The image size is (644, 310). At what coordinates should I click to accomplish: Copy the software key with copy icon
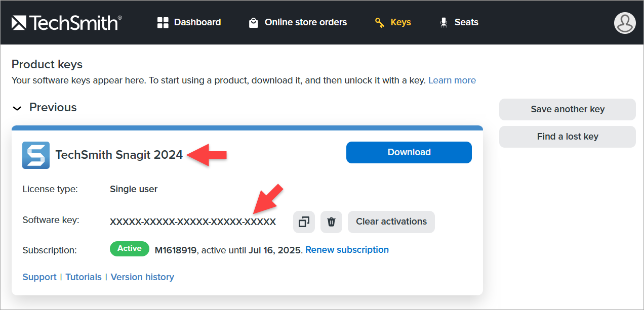tap(304, 222)
